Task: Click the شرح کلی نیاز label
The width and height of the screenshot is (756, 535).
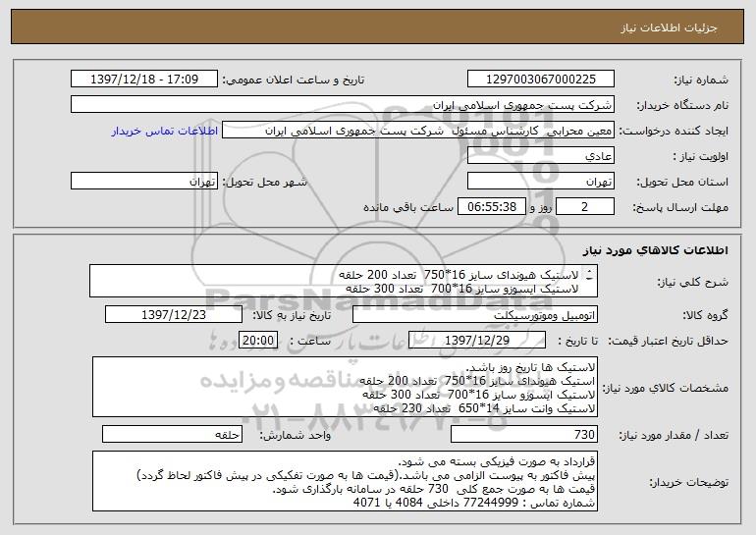Action: tap(692, 282)
